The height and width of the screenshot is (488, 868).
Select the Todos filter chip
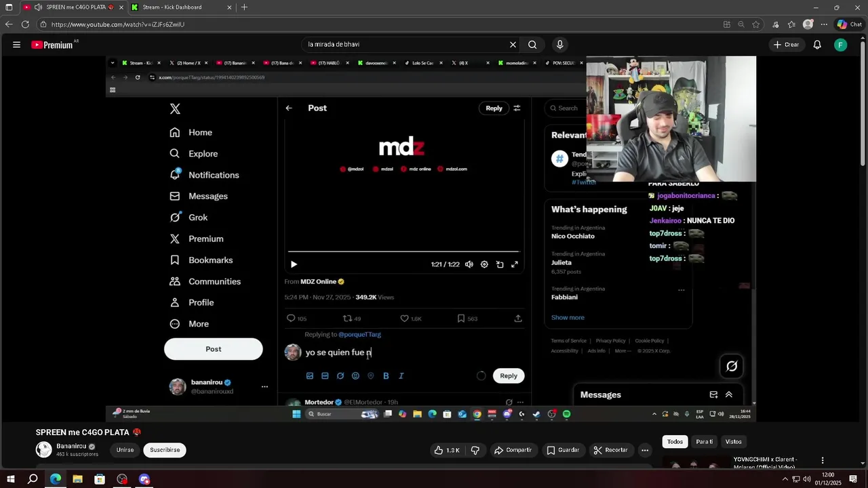coord(675,442)
